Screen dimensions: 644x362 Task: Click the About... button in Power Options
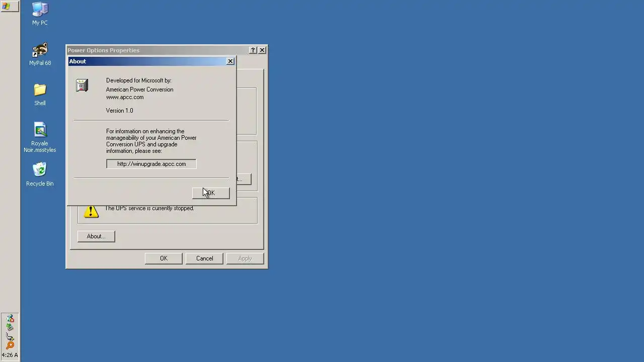coord(96,236)
